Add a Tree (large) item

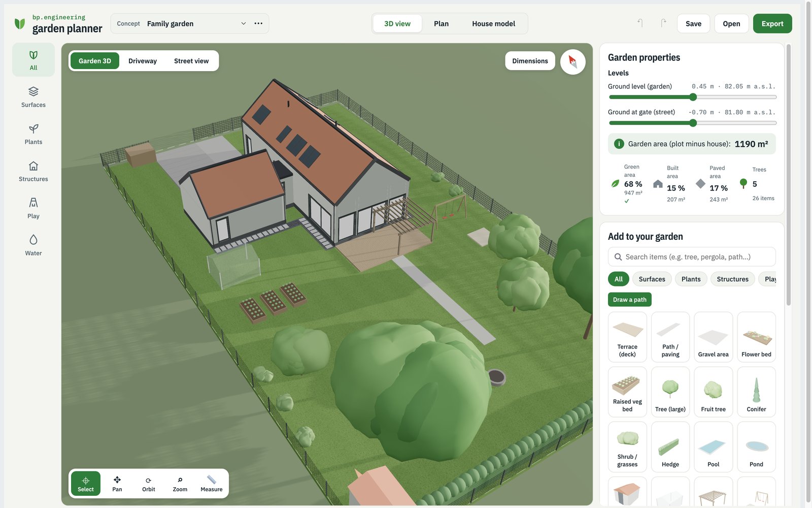coord(670,392)
